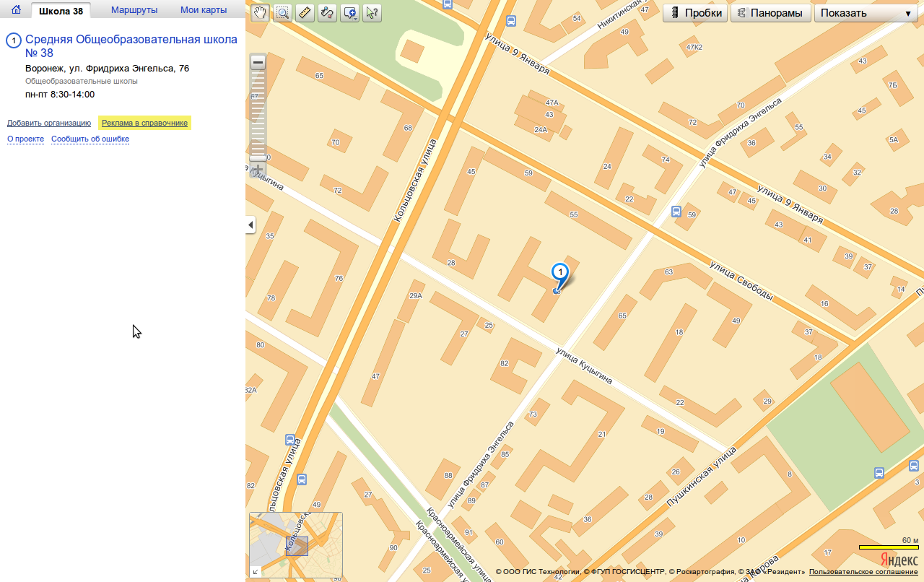Click building number 55 on the map

click(574, 214)
